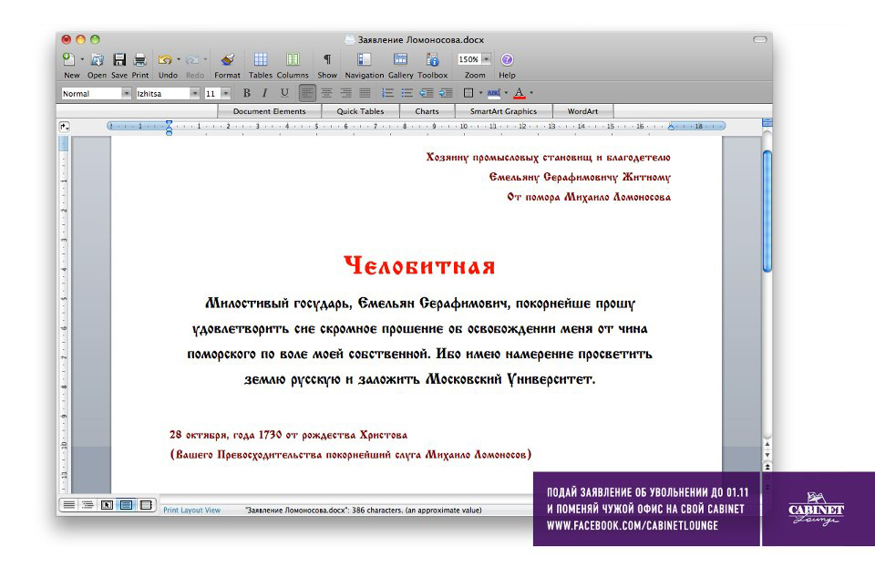The image size is (875, 588).
Task: Expand the Borders dropdown arrow
Action: 480,93
